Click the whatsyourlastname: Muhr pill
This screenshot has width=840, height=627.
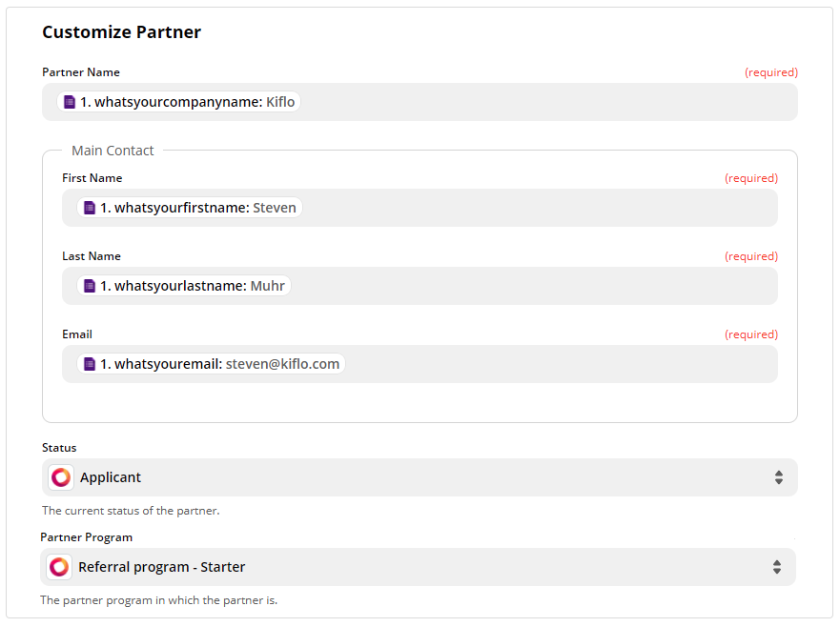click(x=184, y=286)
